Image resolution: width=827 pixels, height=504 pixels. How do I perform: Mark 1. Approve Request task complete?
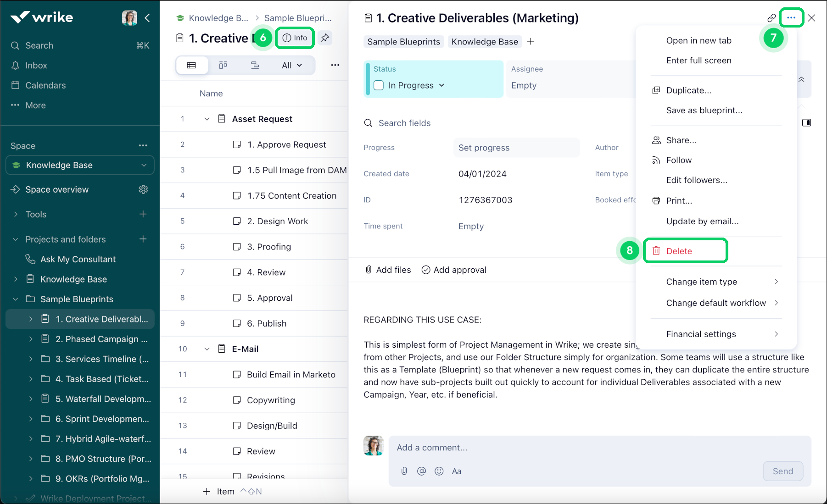(237, 144)
